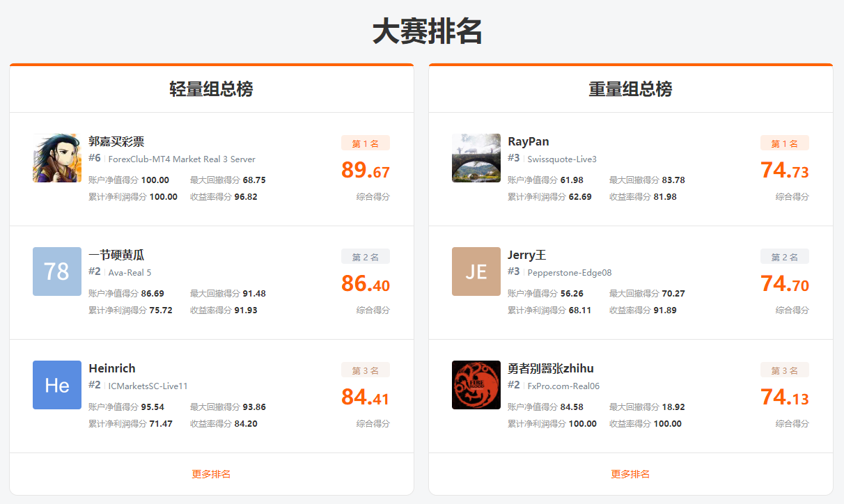This screenshot has height=504, width=844.
Task: Click the ICMarketsSC-Live11 broker text
Action: coord(148,386)
